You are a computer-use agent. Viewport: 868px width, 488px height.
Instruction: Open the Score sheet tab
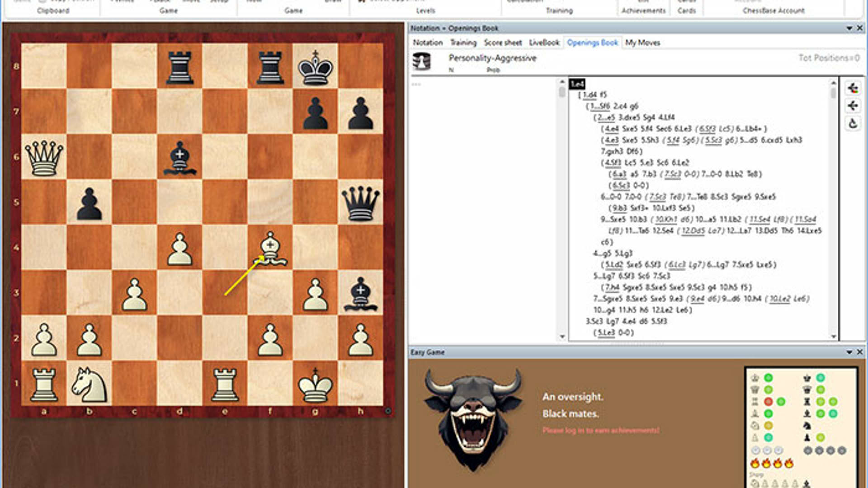pyautogui.click(x=503, y=42)
